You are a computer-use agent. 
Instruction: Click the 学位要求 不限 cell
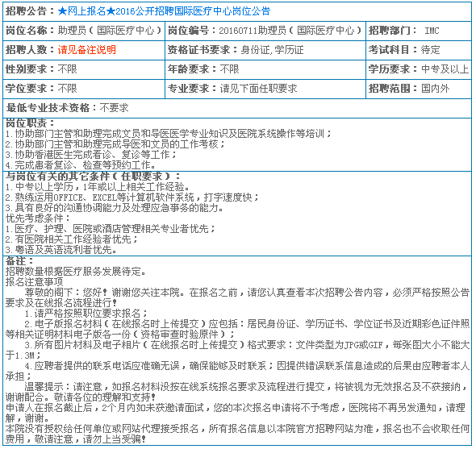tap(84, 89)
